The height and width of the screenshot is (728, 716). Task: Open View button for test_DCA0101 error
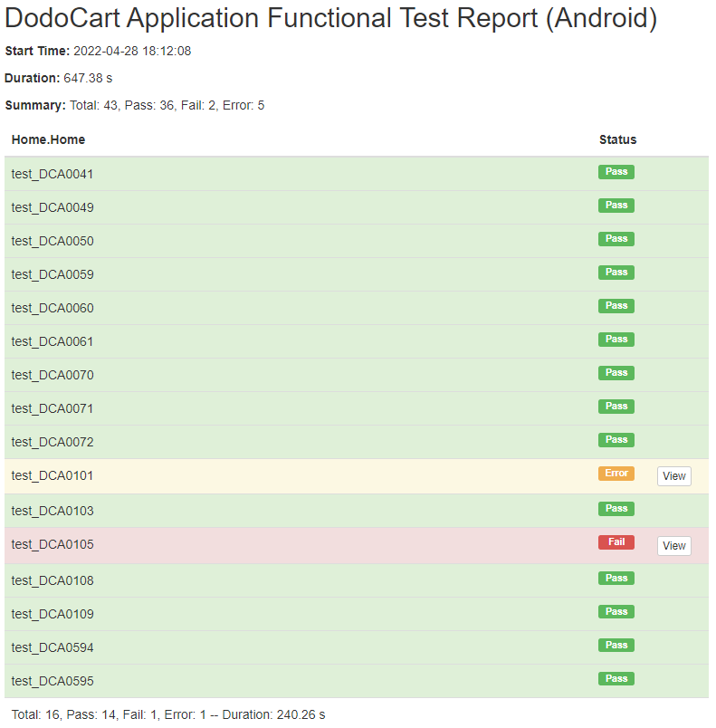673,476
